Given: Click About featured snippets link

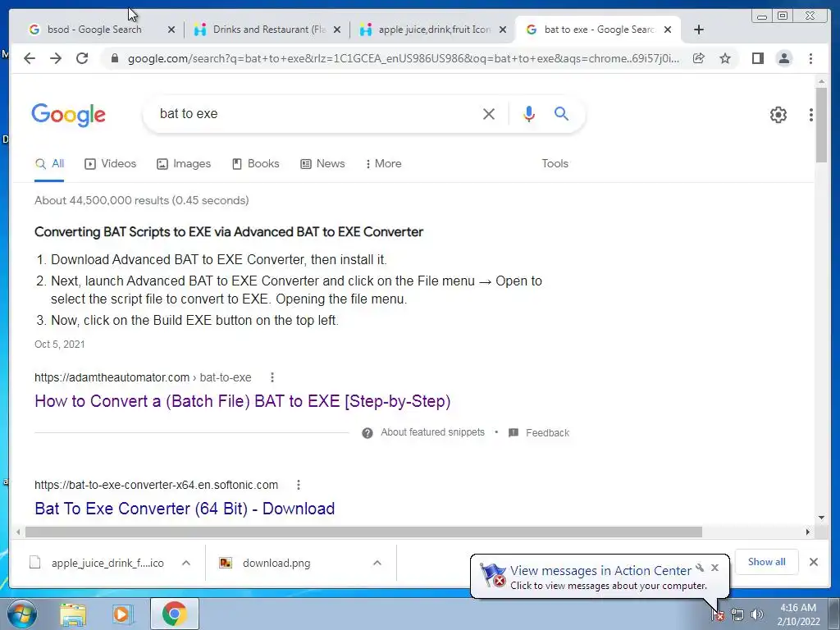Looking at the screenshot, I should click(432, 432).
